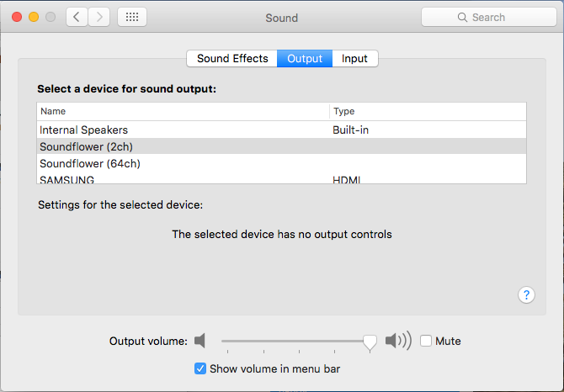
Task: Click the Output volume slider thumb
Action: (x=370, y=342)
